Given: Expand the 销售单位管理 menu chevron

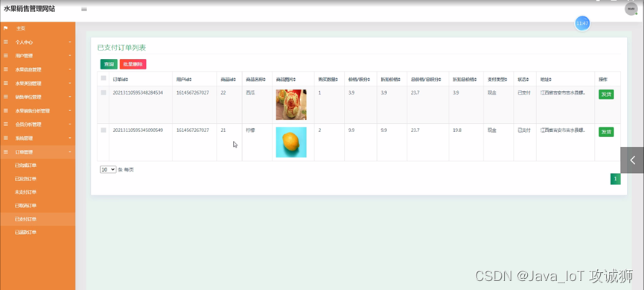Looking at the screenshot, I should (x=70, y=97).
